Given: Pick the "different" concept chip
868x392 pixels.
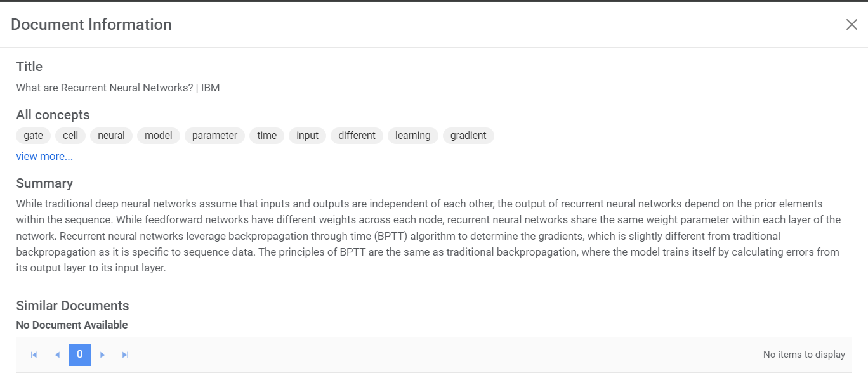Looking at the screenshot, I should pyautogui.click(x=357, y=135).
